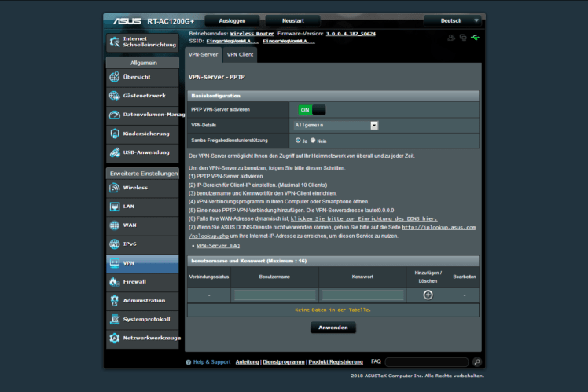Click the first SSID link

pyautogui.click(x=233, y=41)
